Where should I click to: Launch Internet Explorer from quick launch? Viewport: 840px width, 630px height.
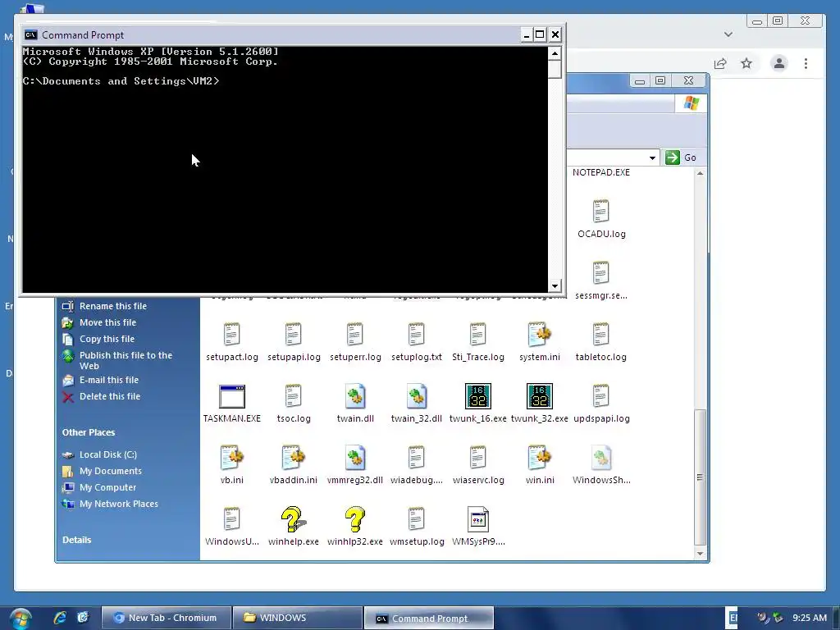(x=60, y=618)
